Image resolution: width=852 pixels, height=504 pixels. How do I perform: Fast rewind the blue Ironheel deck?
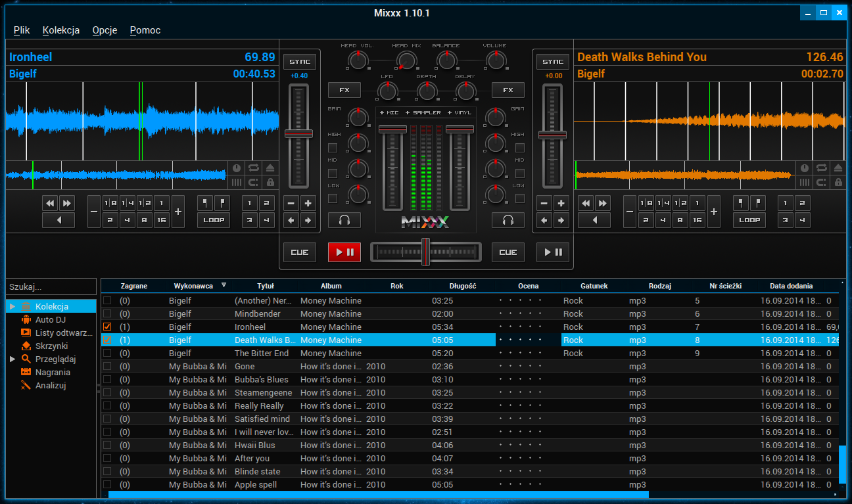pos(50,203)
